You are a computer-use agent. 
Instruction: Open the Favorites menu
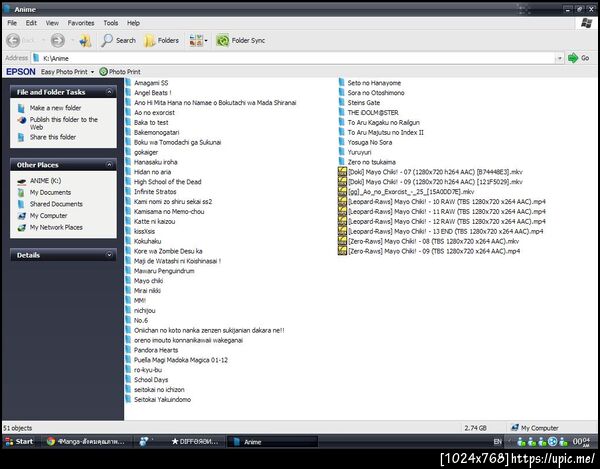(81, 23)
